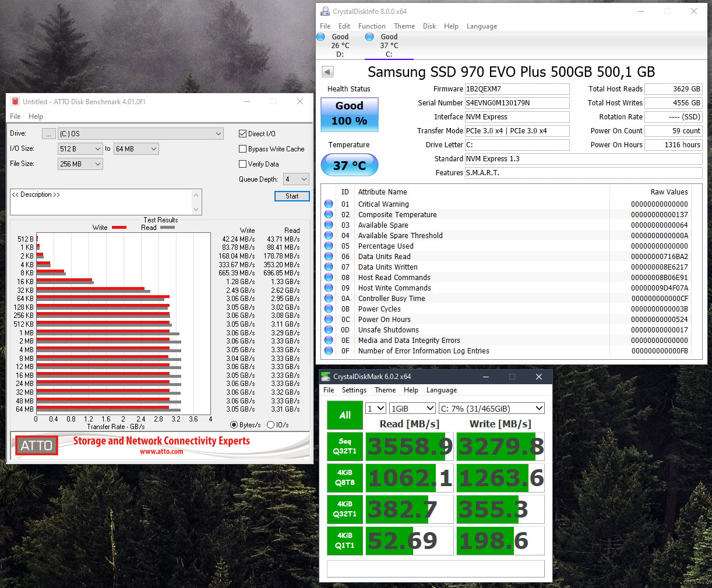Toggle the Direct I/O checkbox
Viewport: 712px width, 588px height.
(x=243, y=134)
